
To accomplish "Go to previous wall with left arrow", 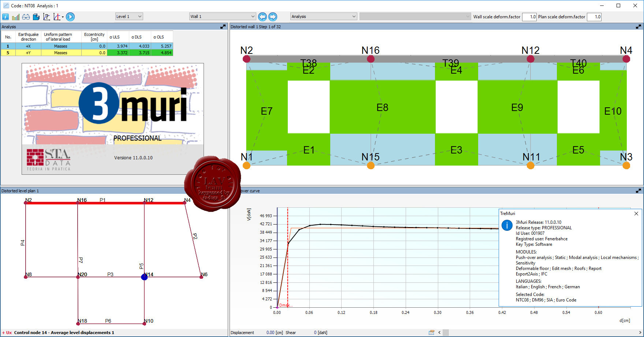I will [263, 17].
